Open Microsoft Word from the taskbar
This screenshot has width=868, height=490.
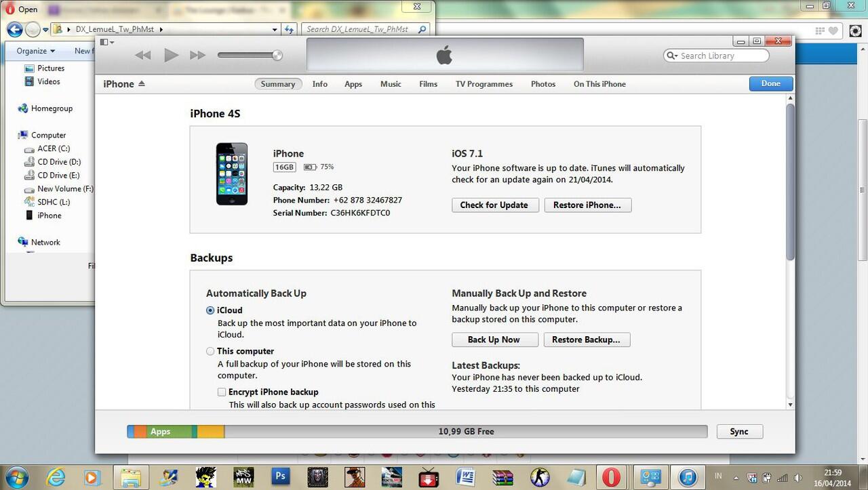click(x=466, y=476)
